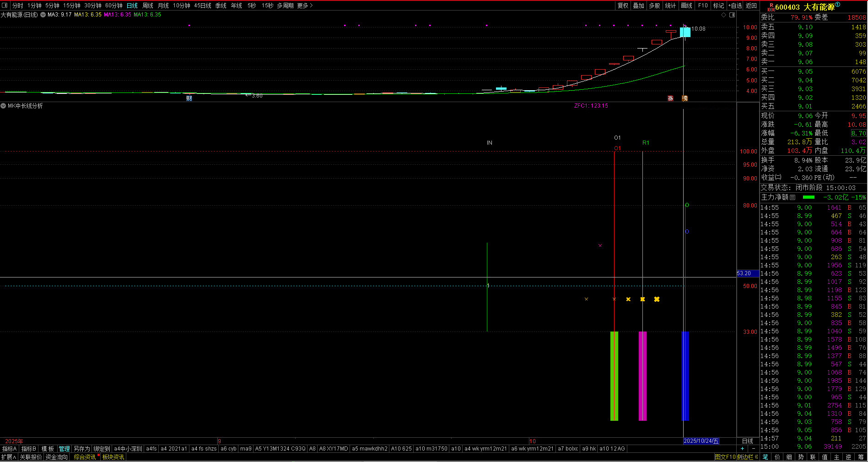The image size is (868, 462).
Task: Collapse the sidebar via 侧边栏 arrows
Action: point(756,457)
